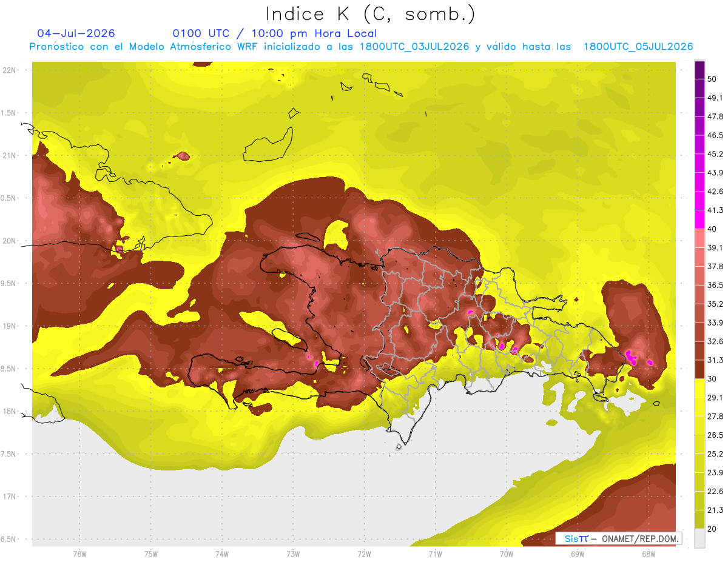Click the color scale value "37.8"
Screen dimensions: 728x562
[715, 267]
